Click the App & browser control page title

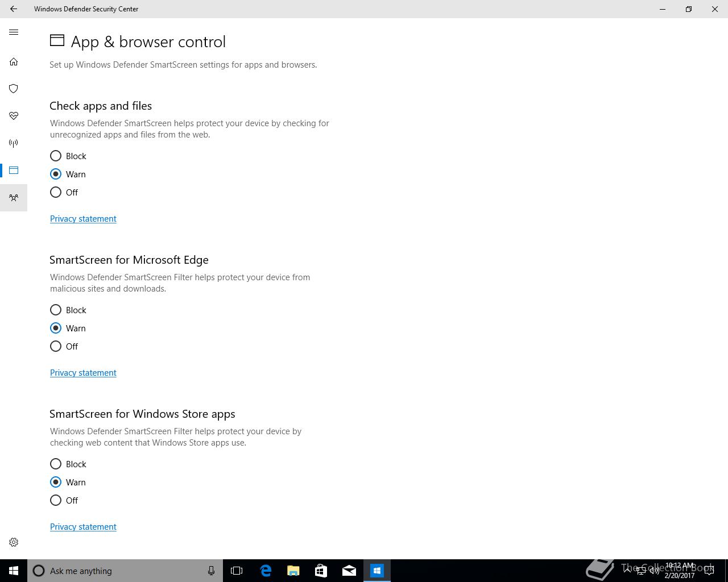pyautogui.click(x=148, y=41)
